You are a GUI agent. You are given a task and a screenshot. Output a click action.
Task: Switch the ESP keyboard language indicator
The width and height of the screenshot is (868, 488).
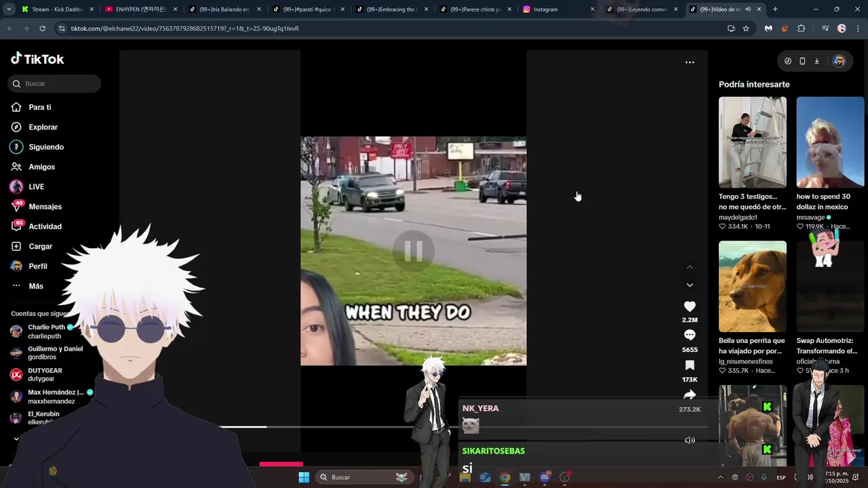pos(781,477)
